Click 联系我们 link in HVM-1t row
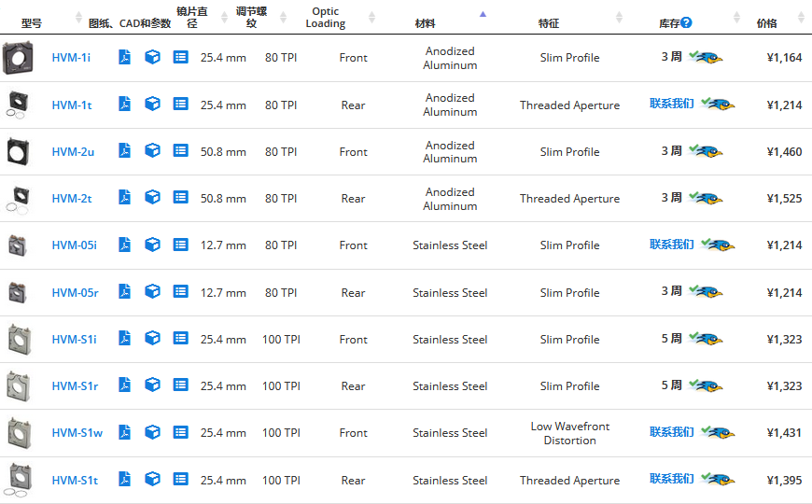 pos(672,104)
